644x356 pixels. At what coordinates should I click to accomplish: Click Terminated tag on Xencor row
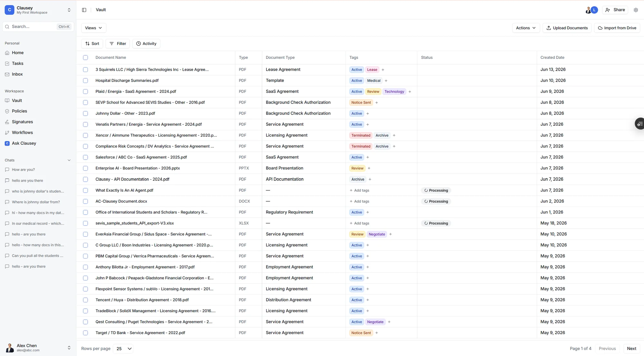coord(361,135)
